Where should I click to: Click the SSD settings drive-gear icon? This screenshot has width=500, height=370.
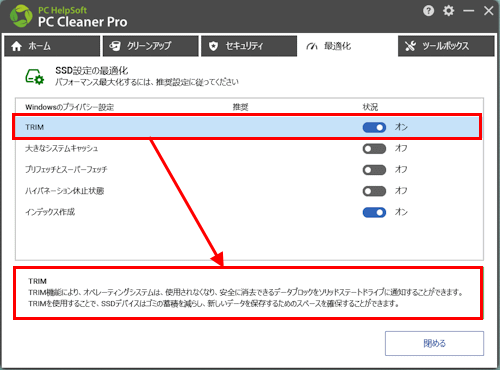(35, 77)
